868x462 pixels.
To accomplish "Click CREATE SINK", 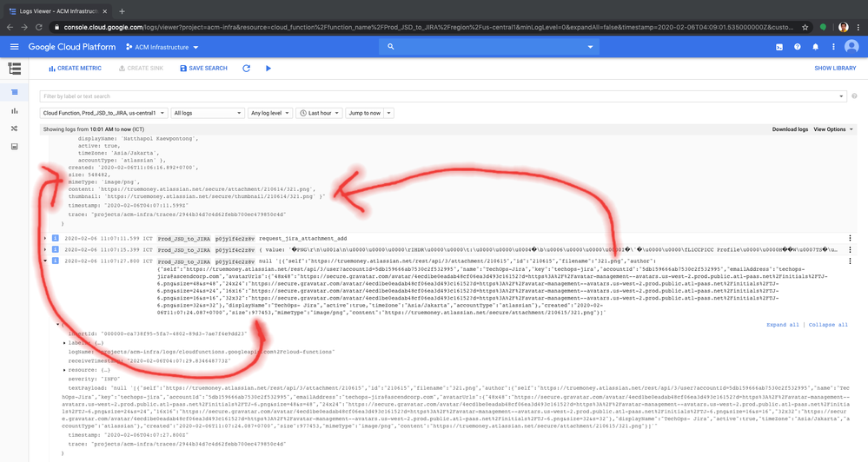I will 141,68.
